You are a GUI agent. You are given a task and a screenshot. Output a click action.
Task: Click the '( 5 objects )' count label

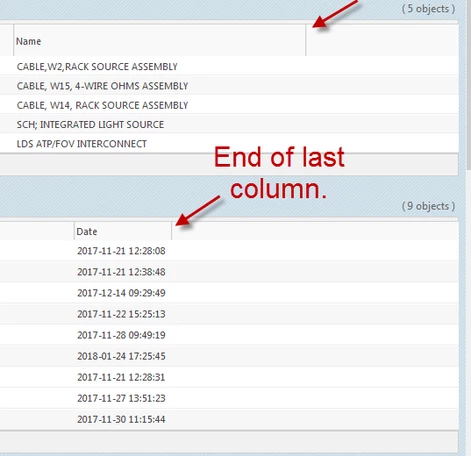[x=428, y=9]
